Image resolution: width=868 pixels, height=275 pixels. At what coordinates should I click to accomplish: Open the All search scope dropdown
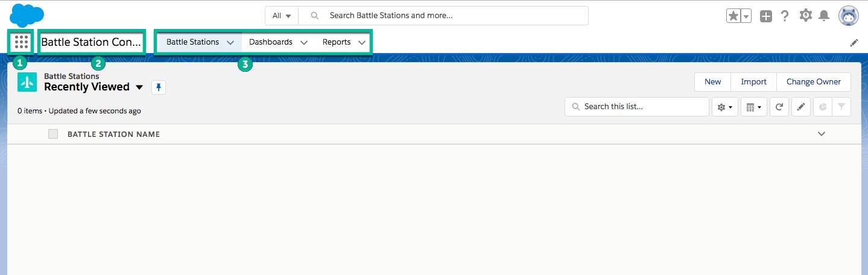point(282,16)
